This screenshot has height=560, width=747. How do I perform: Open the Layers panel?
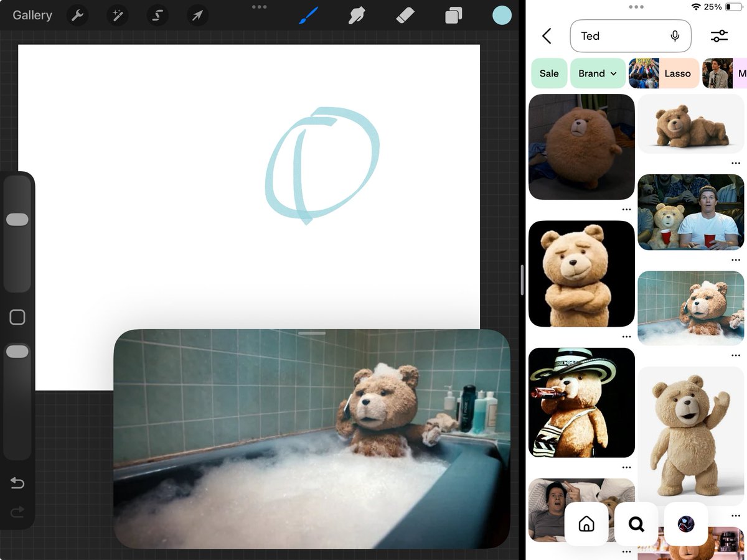(453, 16)
